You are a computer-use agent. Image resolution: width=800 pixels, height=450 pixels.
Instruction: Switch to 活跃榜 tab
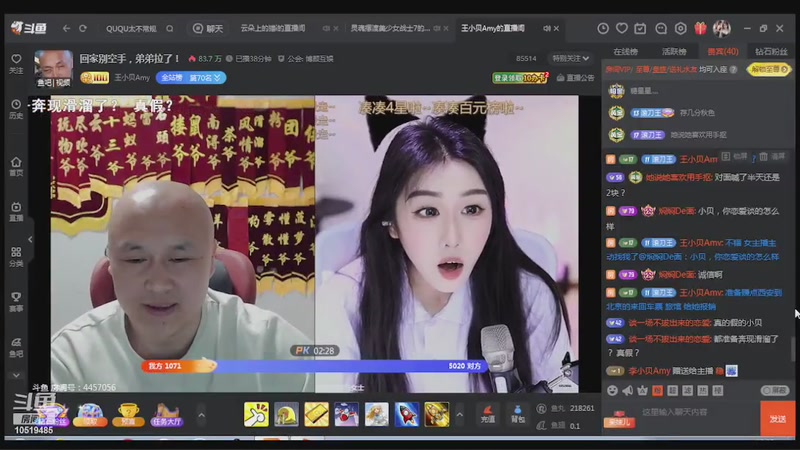click(674, 52)
